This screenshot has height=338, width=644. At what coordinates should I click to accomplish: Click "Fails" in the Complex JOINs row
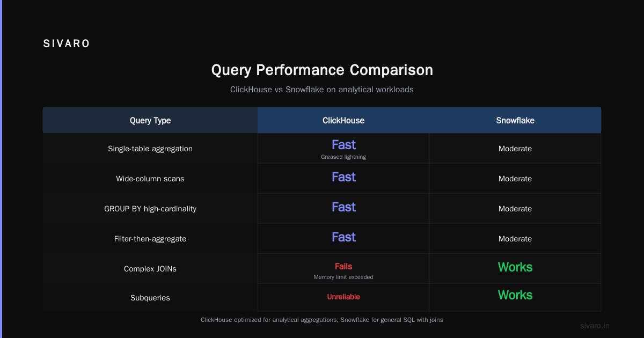(x=343, y=266)
